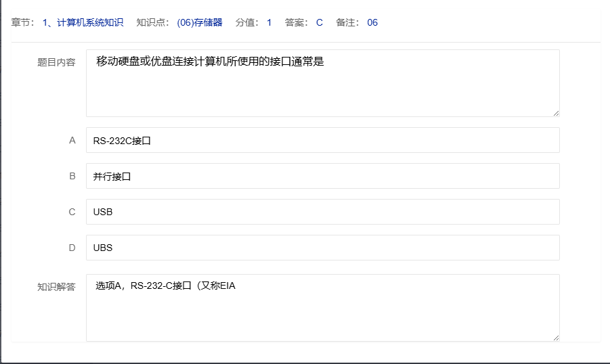Image resolution: width=610 pixels, height=364 pixels.
Task: Click the 章节 header label
Action: (x=22, y=22)
